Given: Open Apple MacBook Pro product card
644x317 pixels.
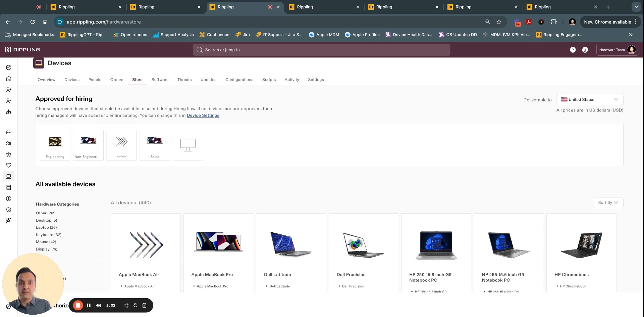Looking at the screenshot, I should 218,253.
